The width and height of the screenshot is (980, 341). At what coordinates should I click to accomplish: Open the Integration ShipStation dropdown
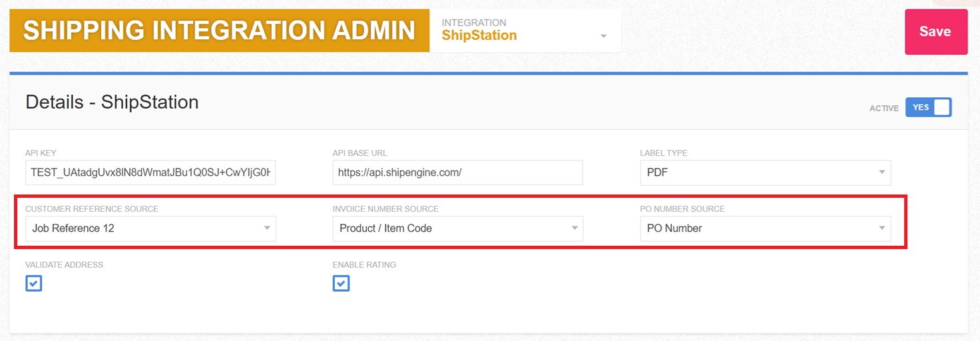[525, 31]
